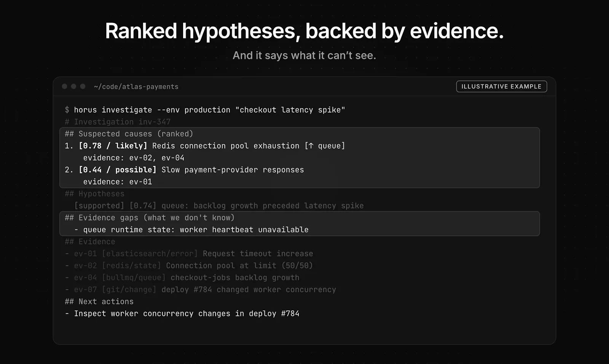Click the evidence: ev-01 reference

pyautogui.click(x=118, y=182)
